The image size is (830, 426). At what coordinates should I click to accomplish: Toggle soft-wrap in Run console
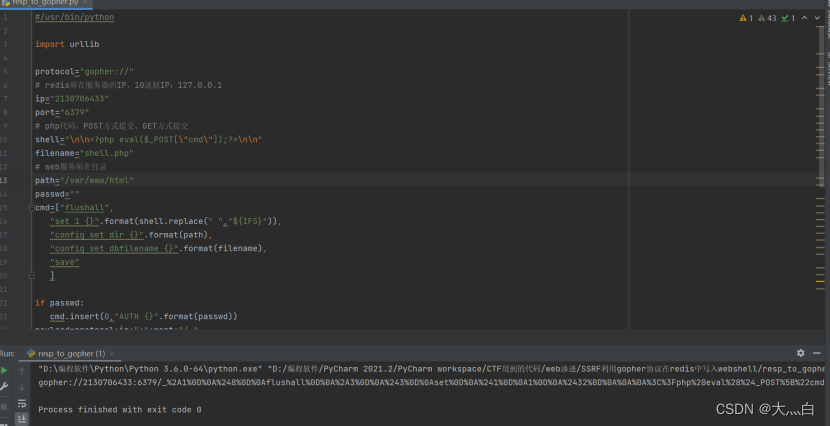22,404
